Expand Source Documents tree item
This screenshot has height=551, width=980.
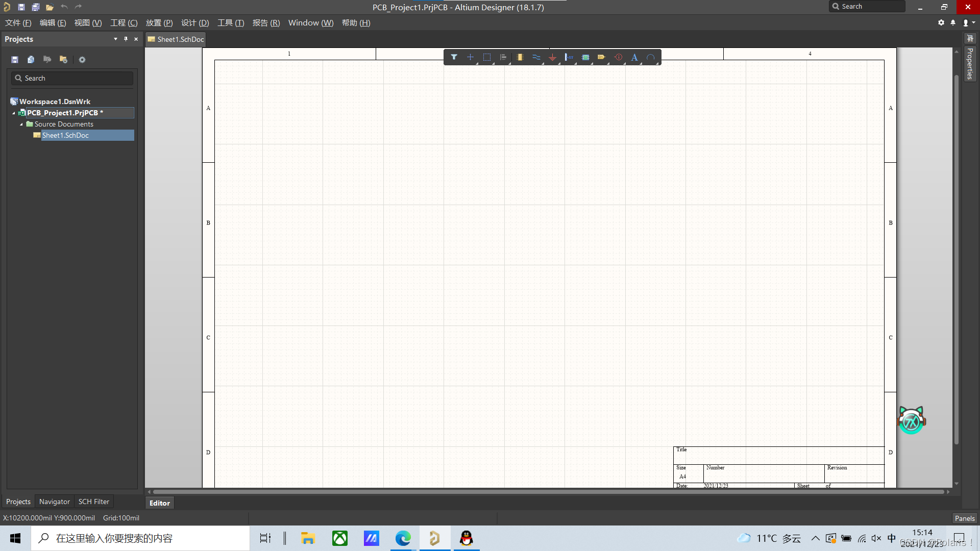click(21, 124)
